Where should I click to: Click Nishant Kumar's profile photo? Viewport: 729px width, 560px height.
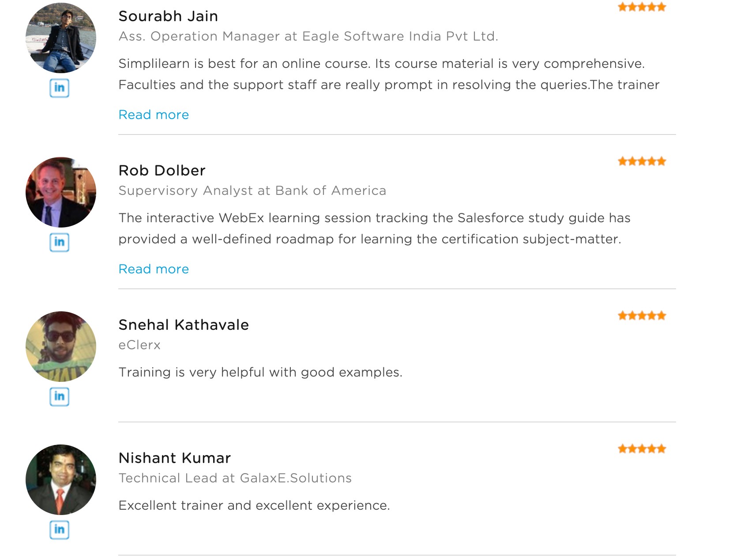point(61,480)
